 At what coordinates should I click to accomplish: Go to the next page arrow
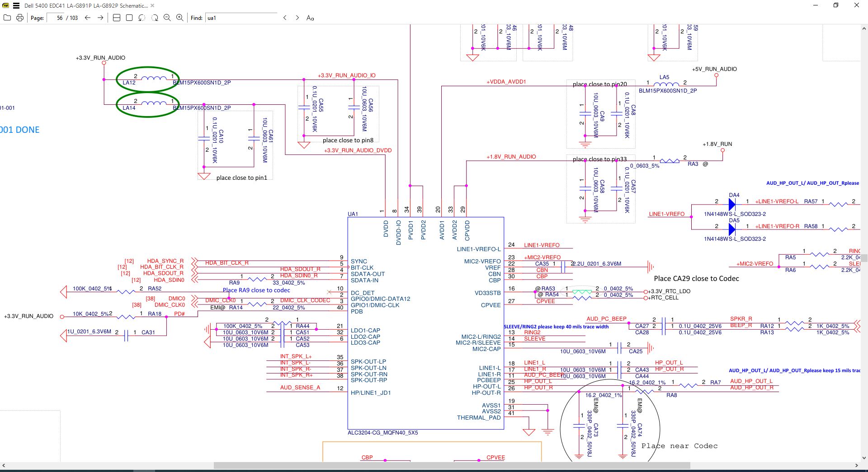coord(100,18)
